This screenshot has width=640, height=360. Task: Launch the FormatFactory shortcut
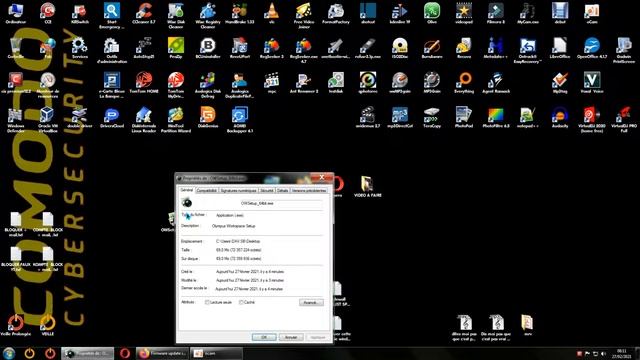pos(336,13)
